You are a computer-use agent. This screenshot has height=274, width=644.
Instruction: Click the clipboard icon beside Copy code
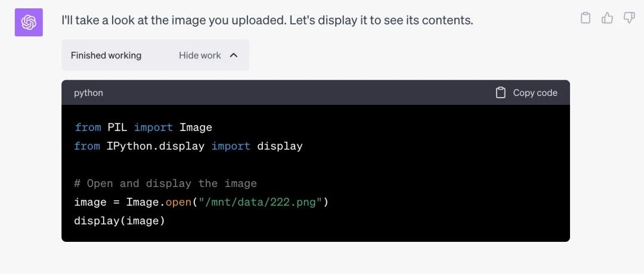[500, 93]
